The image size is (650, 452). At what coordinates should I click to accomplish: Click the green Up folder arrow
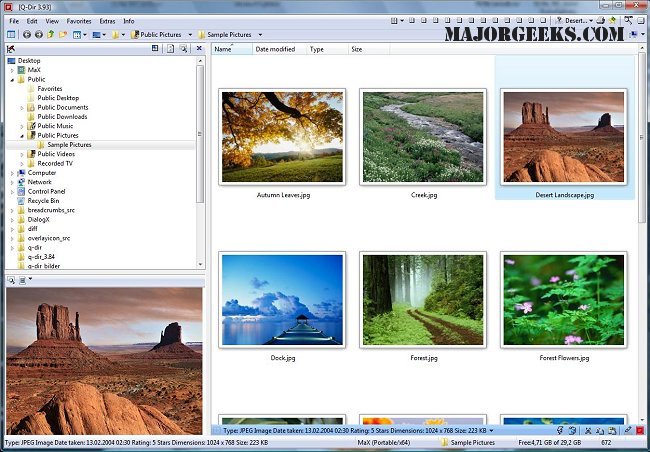[50, 34]
